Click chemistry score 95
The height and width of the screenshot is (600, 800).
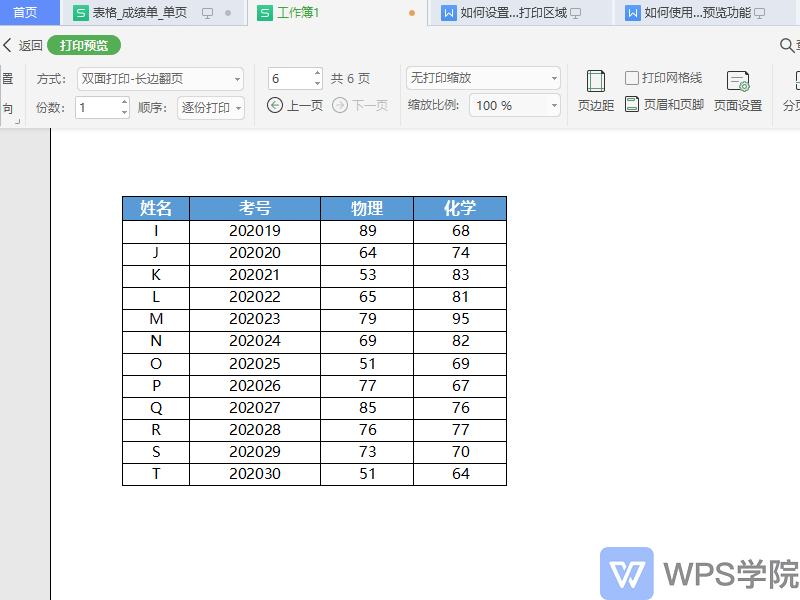click(460, 319)
